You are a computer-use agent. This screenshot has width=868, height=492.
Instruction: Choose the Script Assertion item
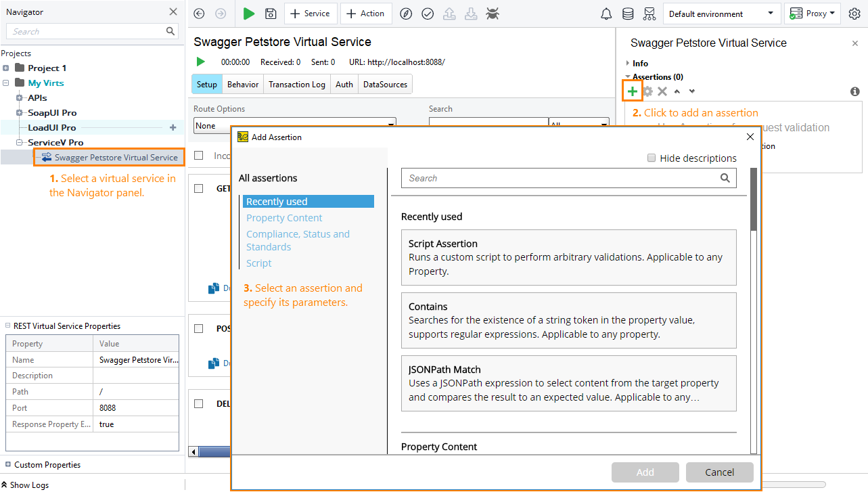[x=568, y=257]
